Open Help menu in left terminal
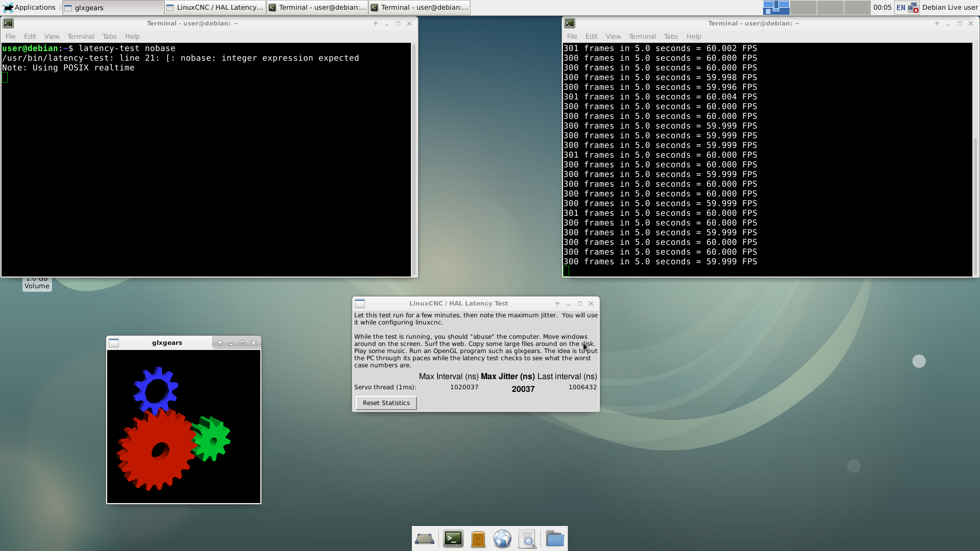 [x=132, y=36]
